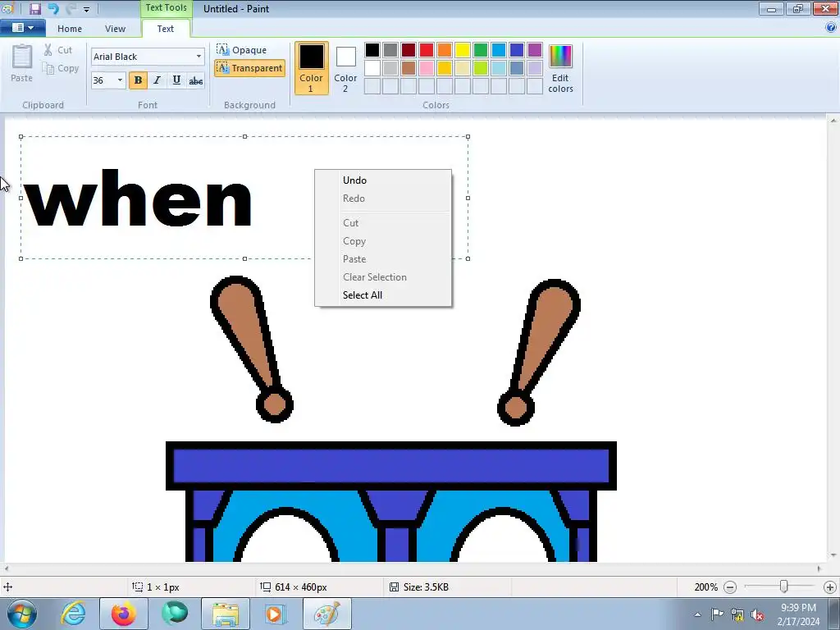Switch to the View ribbon tab
This screenshot has height=630, width=840.
pyautogui.click(x=115, y=29)
